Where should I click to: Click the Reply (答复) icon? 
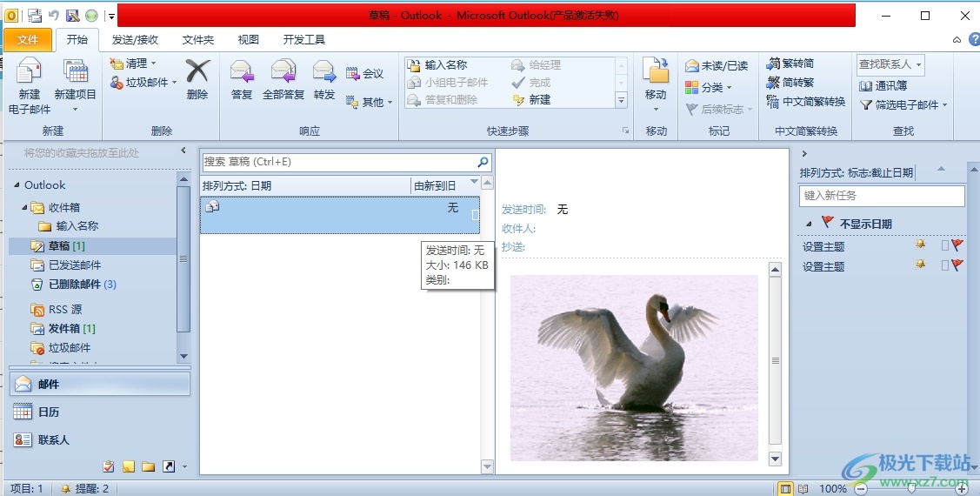(x=241, y=70)
